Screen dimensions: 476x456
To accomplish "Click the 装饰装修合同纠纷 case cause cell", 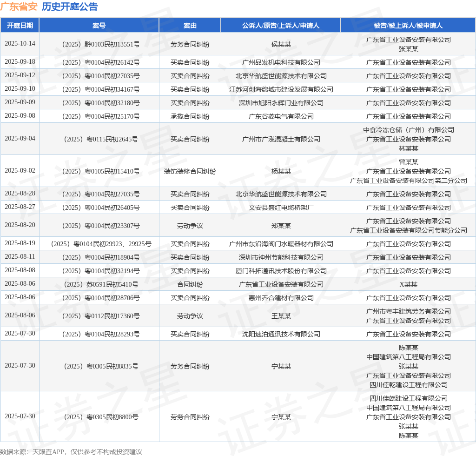I will (x=190, y=171).
